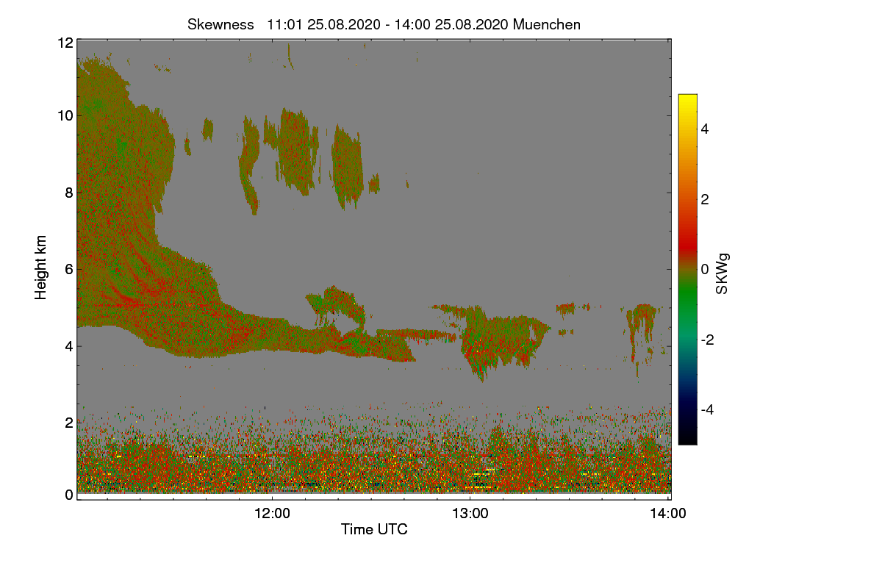The image size is (882, 588).
Task: Click the height tick label 6
Action: click(68, 269)
